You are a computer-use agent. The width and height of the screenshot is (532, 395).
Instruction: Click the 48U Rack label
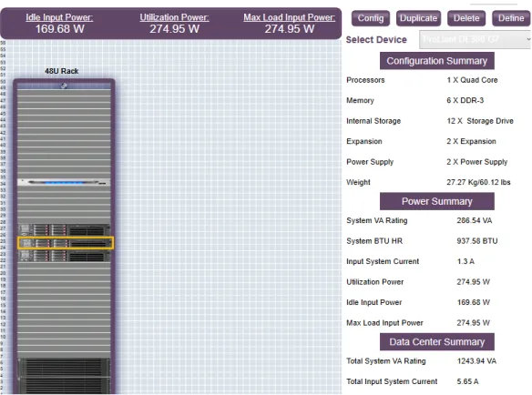coord(61,71)
